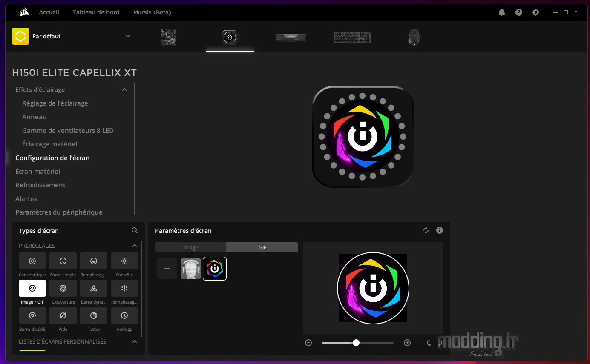Choose the Concentrique preset
The width and height of the screenshot is (590, 364).
click(x=32, y=261)
